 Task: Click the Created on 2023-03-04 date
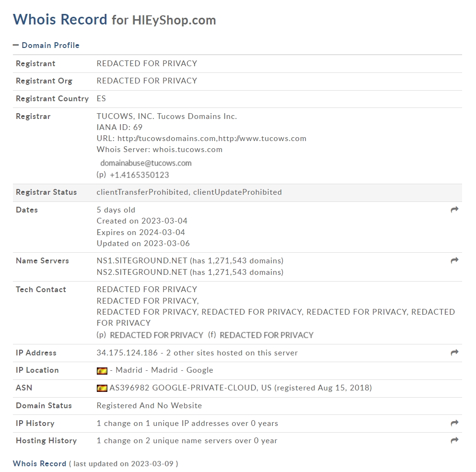tap(142, 221)
